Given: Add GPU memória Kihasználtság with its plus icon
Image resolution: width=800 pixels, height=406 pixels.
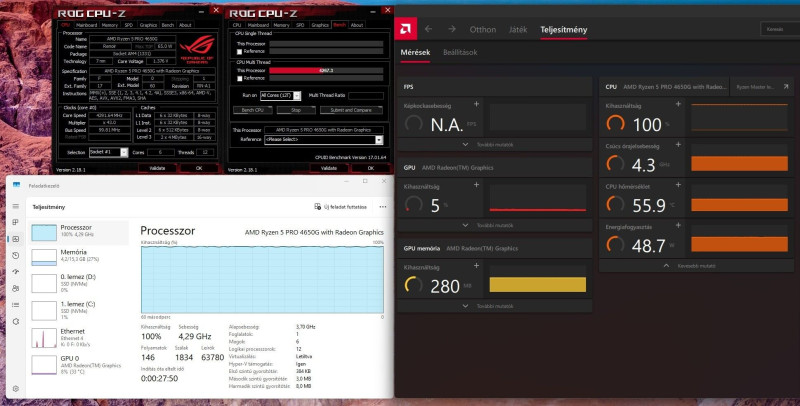Looking at the screenshot, I should tap(476, 265).
